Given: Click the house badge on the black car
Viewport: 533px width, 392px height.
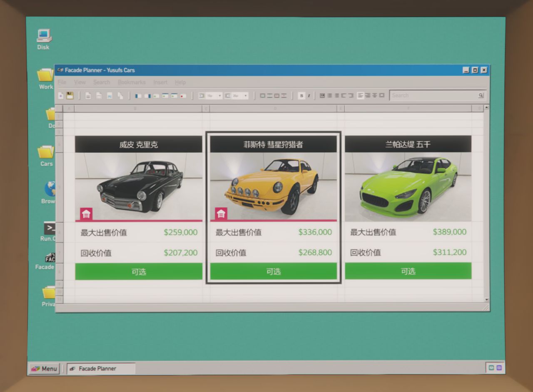Looking at the screenshot, I should pos(86,214).
